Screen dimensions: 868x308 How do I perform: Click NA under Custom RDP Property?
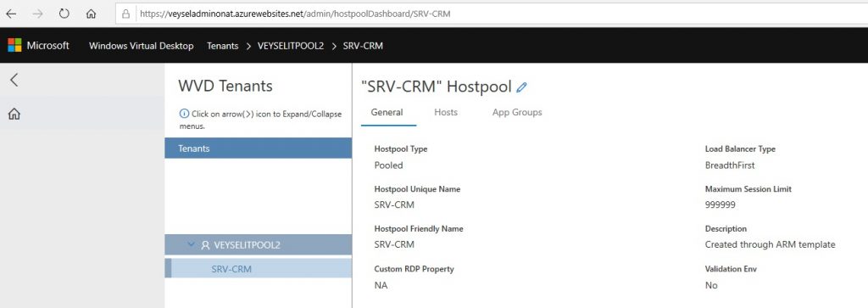tap(381, 285)
